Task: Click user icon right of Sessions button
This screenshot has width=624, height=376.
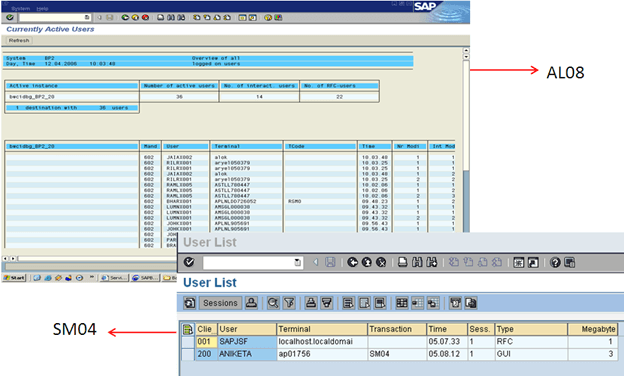Action: pyautogui.click(x=251, y=303)
